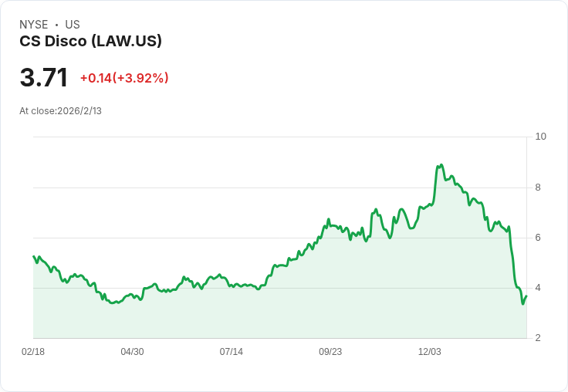Select the +0.14(+3.92%) price change text
Screen dimensions: 568x392
click(124, 78)
